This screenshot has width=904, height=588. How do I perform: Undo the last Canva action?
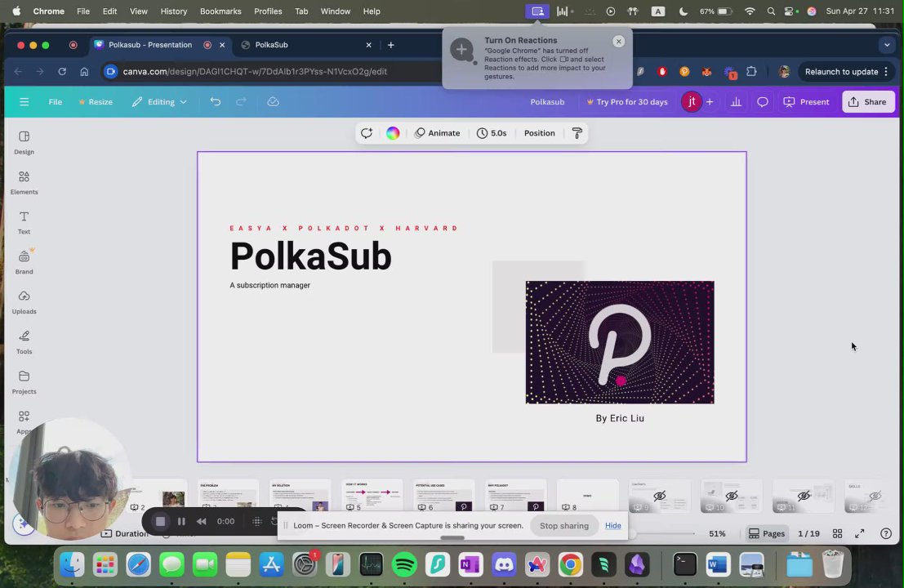(x=215, y=102)
